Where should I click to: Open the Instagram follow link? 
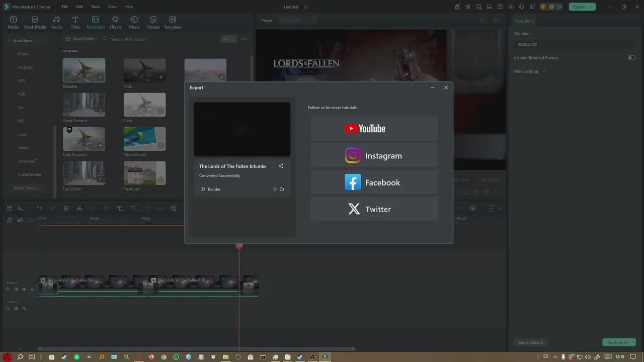pyautogui.click(x=374, y=155)
